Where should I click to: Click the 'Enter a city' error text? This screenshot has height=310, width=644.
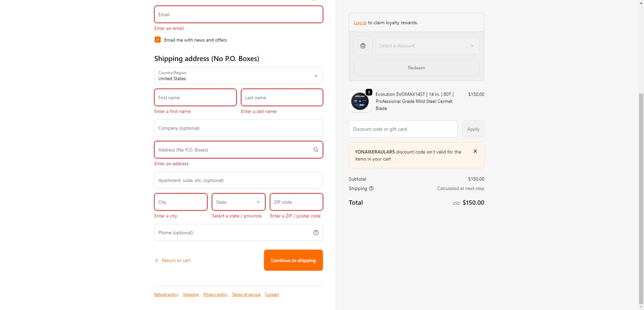[x=166, y=216]
